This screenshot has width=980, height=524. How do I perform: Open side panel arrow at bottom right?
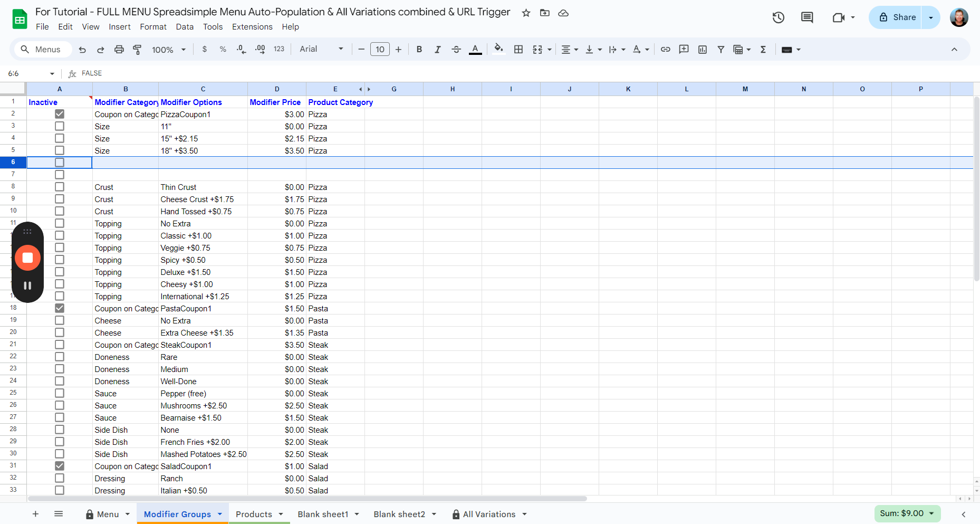tap(963, 514)
